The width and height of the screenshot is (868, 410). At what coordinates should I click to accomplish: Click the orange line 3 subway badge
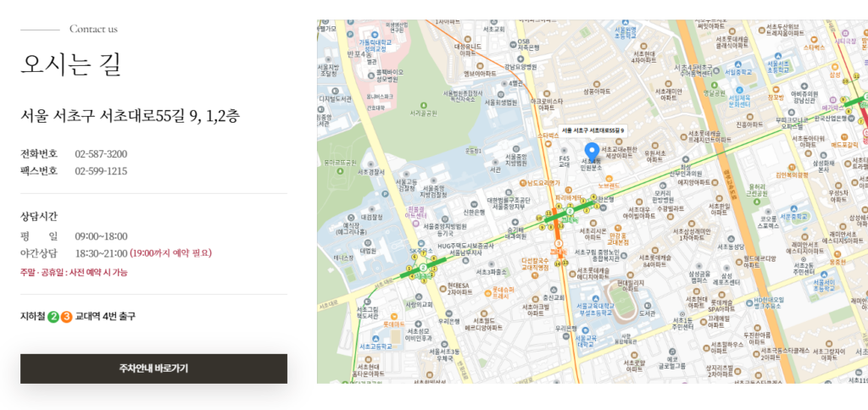[x=66, y=317]
